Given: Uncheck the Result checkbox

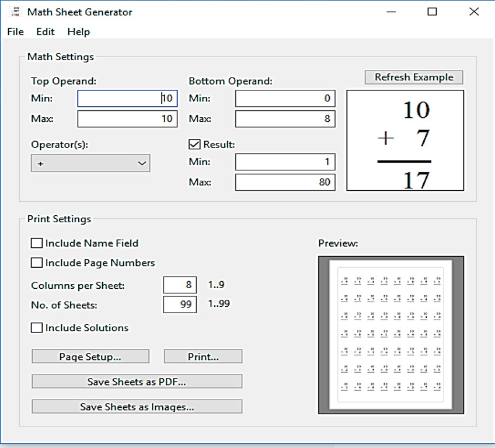Looking at the screenshot, I should 195,144.
